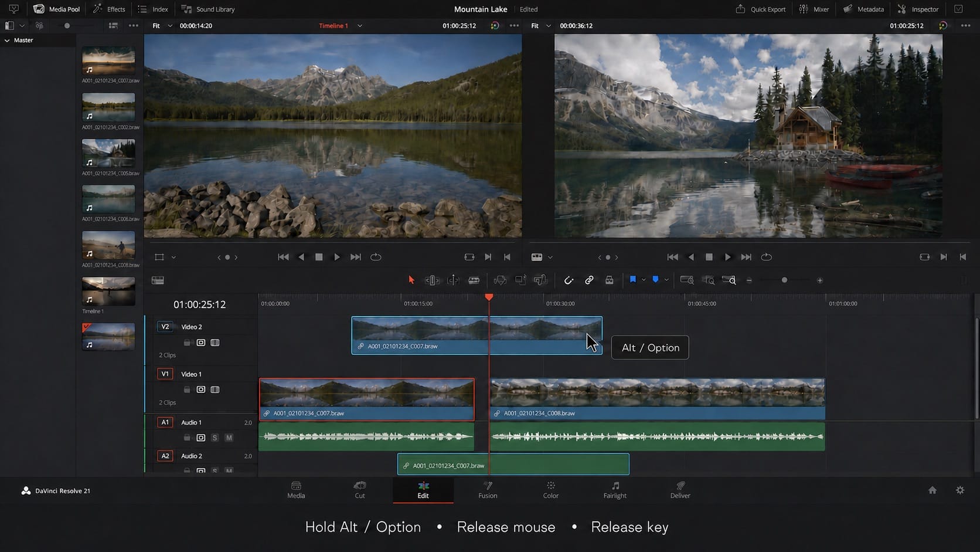Open timeline viewer overlay dropdown arrow
This screenshot has width=980, height=552.
click(550, 257)
